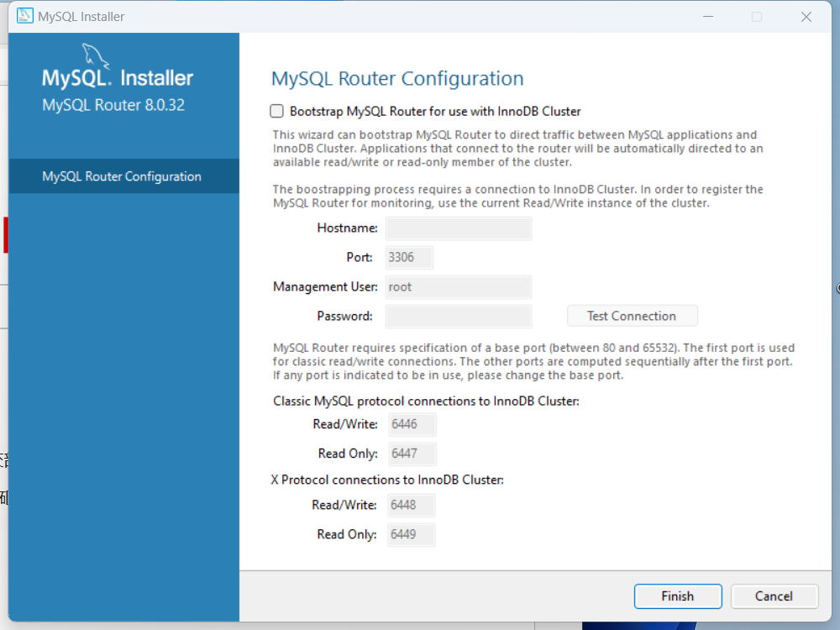840x630 pixels.
Task: Click the MySQL Router Configuration heading
Action: (397, 79)
